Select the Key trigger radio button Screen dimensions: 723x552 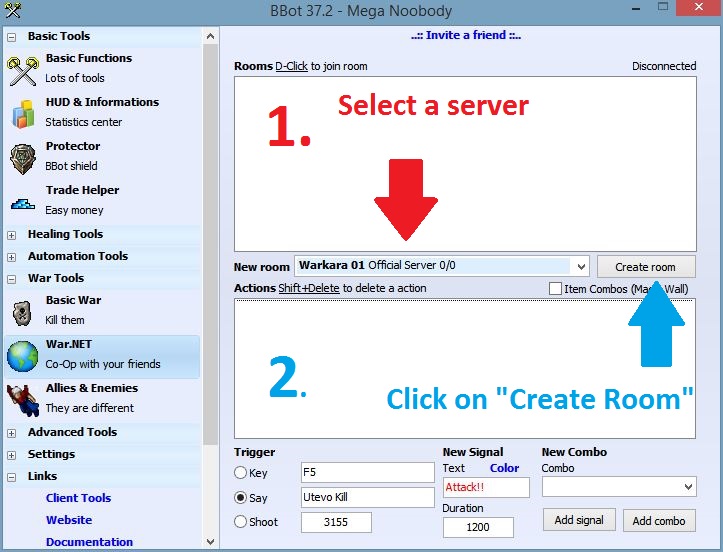click(241, 473)
